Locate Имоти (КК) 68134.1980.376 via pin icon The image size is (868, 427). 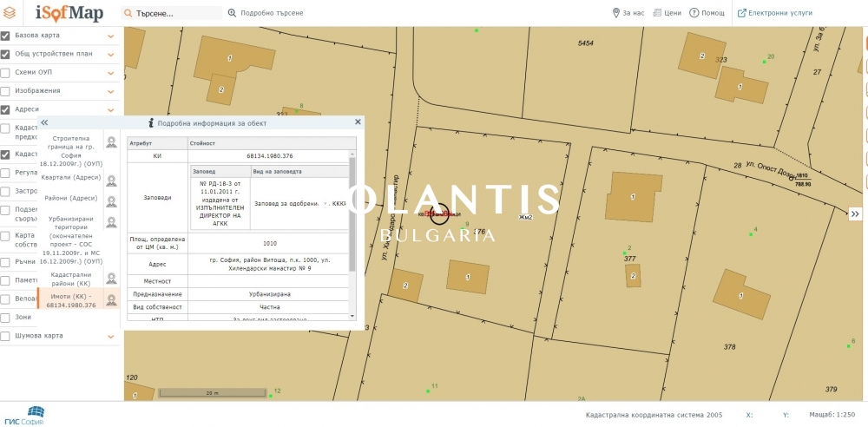112,299
